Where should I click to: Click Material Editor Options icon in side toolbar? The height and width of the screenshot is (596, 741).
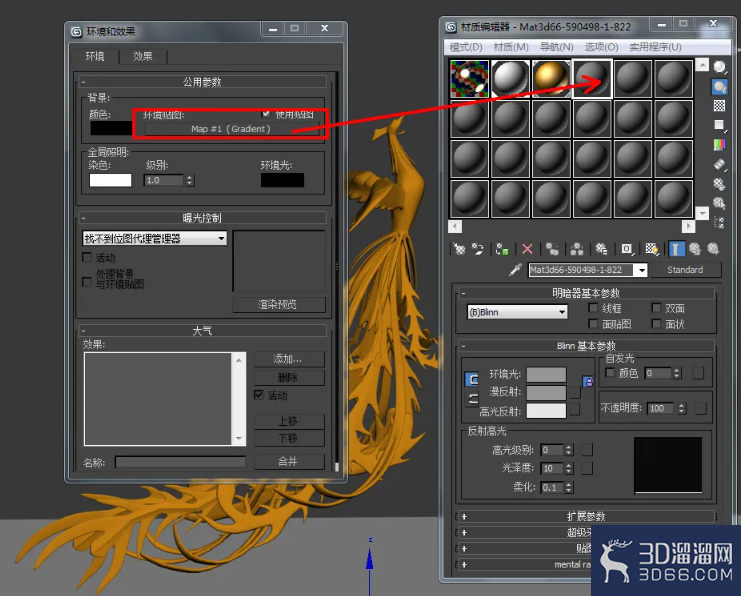tap(719, 184)
